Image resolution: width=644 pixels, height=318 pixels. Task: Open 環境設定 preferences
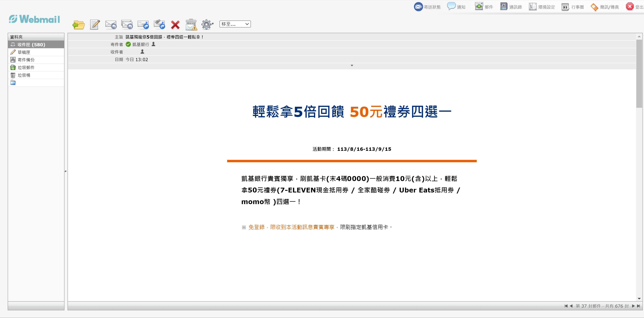point(542,7)
